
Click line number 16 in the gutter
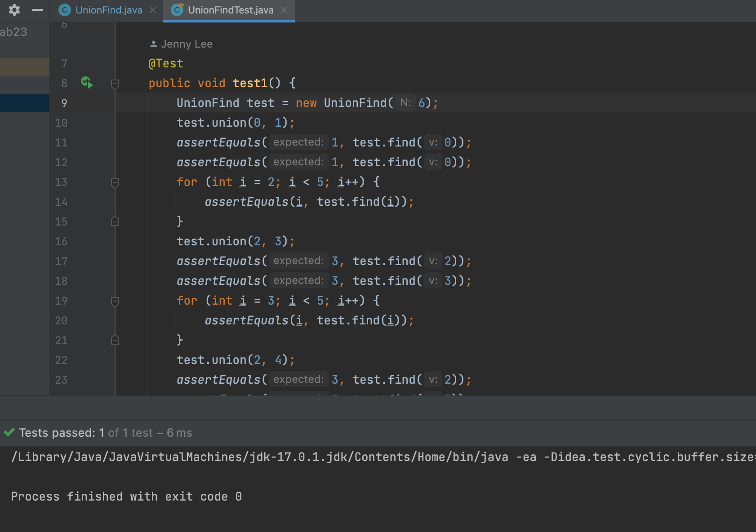[61, 242]
